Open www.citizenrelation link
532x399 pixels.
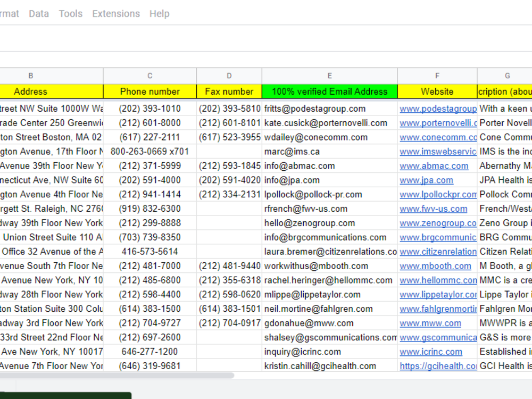tap(438, 252)
